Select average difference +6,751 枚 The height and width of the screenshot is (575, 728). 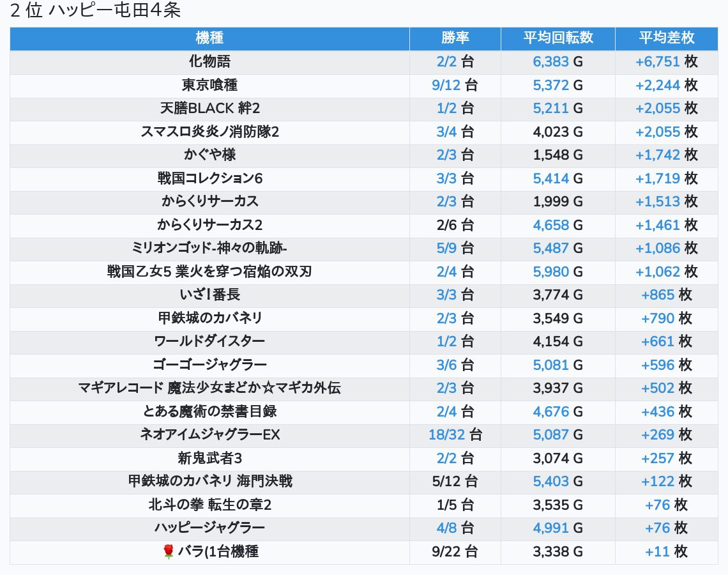point(666,62)
